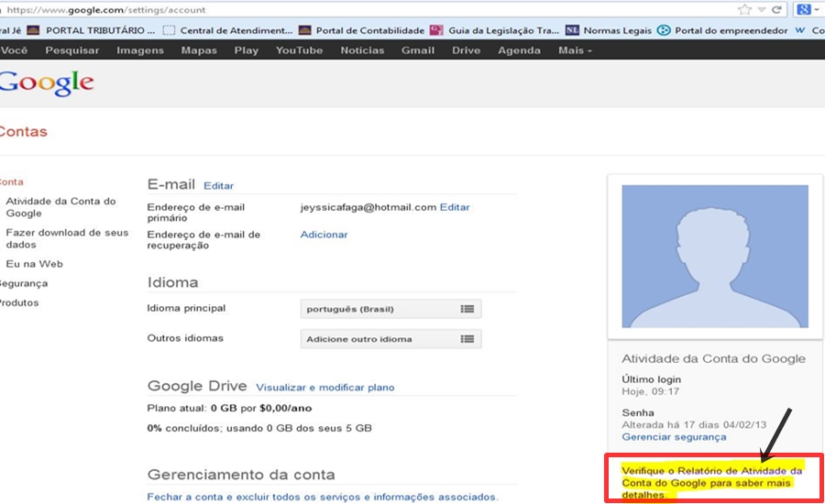Click the Google logo
The height and width of the screenshot is (504, 825).
pos(47,83)
